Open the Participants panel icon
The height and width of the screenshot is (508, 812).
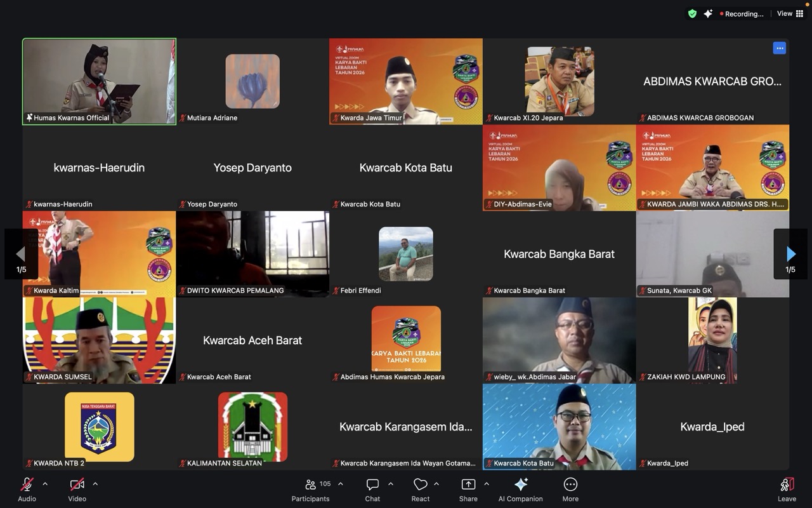[311, 485]
